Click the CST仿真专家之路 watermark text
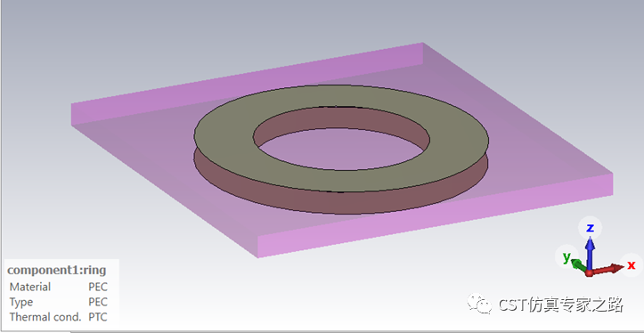The image size is (644, 333). (x=561, y=305)
